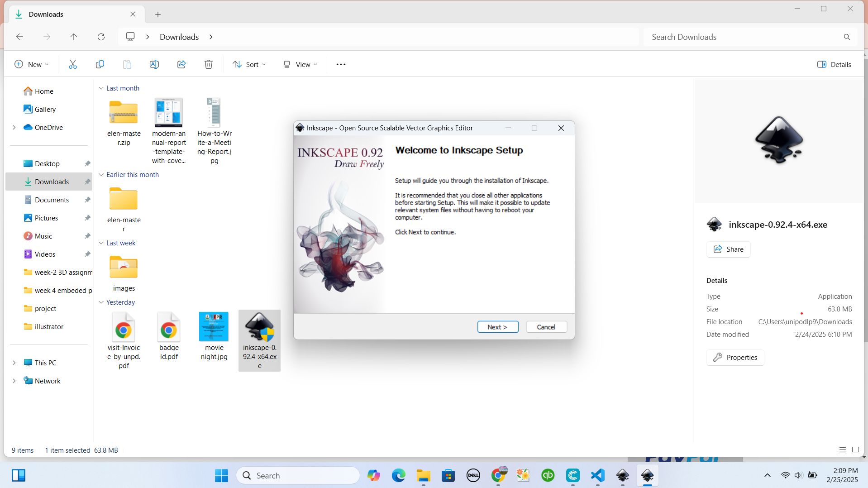Select the Downloads tab
Viewport: 868px width, 488px height.
76,14
